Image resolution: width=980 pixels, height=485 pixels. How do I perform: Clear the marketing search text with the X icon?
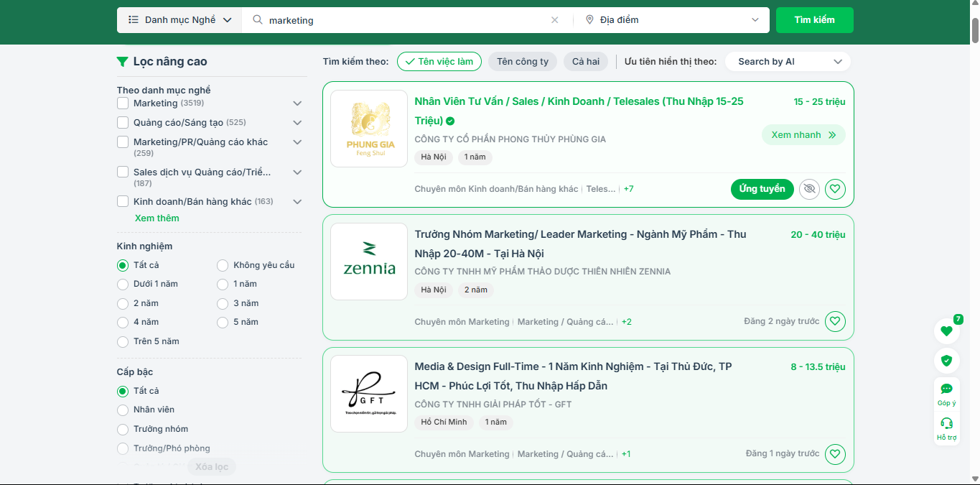point(554,20)
